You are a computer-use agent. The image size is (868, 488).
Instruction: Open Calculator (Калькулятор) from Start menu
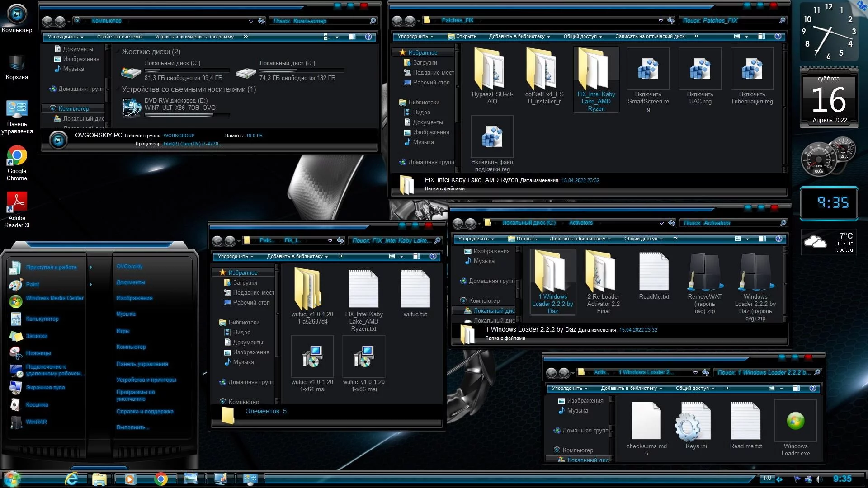tap(42, 319)
